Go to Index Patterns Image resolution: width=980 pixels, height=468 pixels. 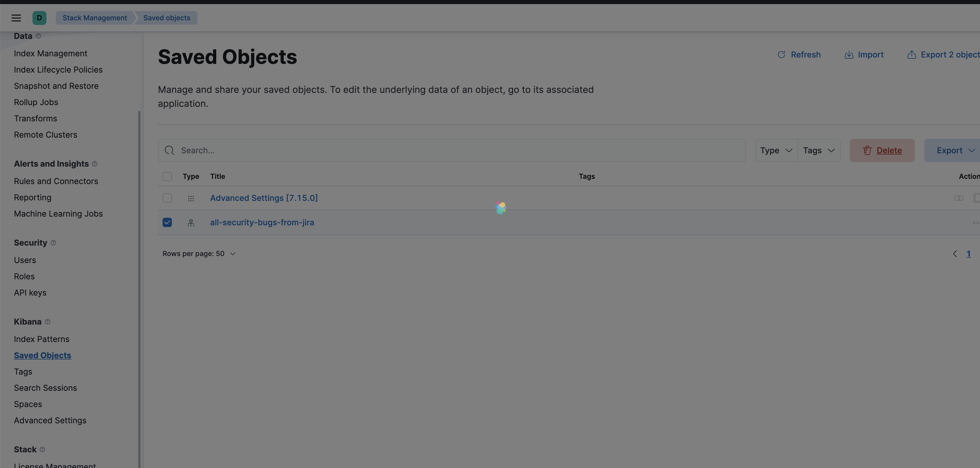(x=42, y=339)
